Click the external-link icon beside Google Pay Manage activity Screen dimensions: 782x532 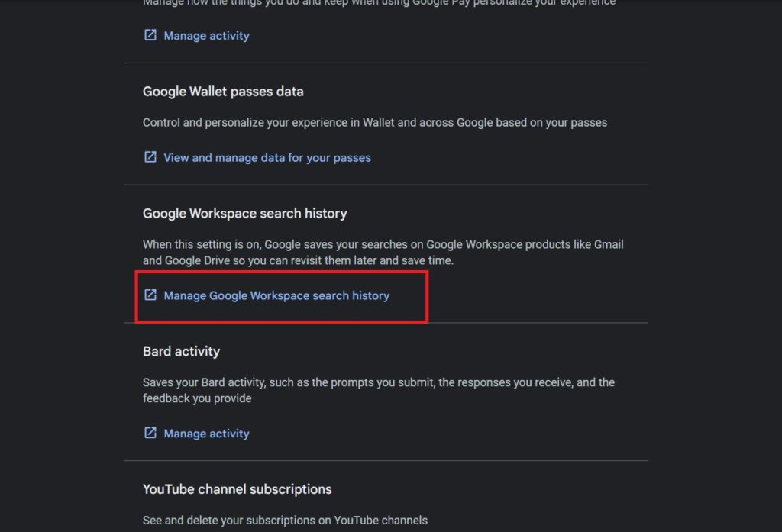tap(150, 35)
